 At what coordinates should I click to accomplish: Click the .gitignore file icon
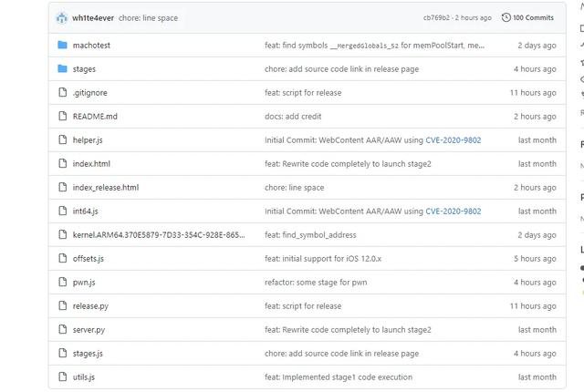(63, 92)
